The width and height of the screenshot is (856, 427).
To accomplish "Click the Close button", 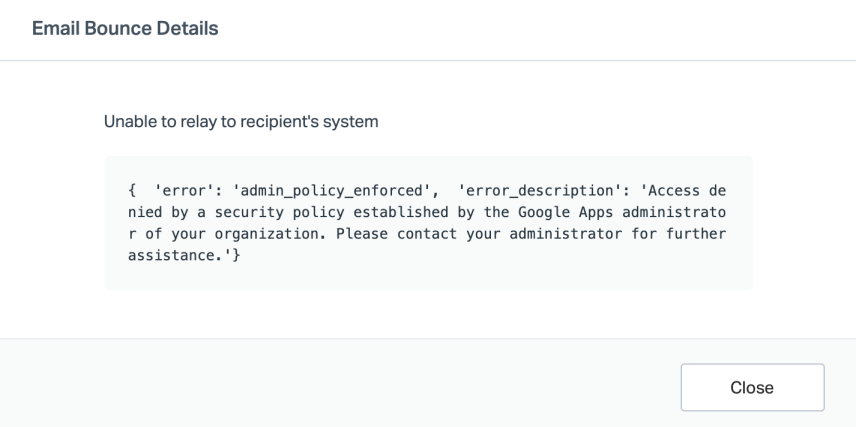I will coord(752,387).
